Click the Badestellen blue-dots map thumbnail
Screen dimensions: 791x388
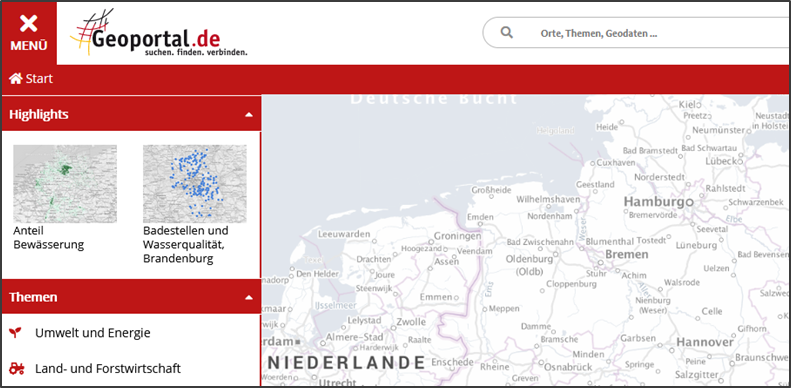(x=195, y=184)
